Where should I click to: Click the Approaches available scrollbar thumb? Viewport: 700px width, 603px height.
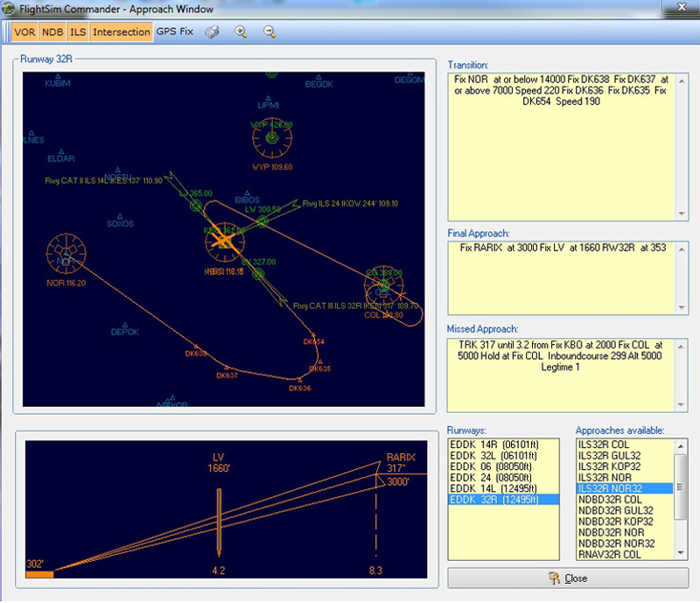coord(681,487)
